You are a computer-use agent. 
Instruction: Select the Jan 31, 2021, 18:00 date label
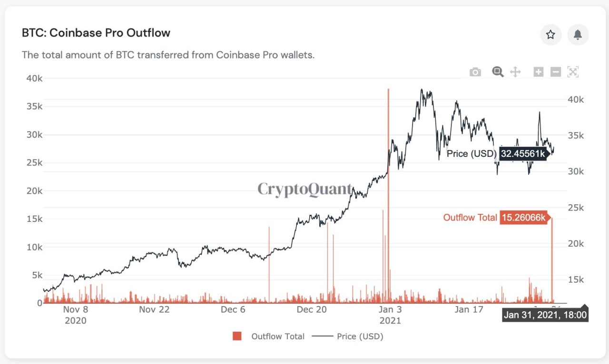(x=545, y=315)
